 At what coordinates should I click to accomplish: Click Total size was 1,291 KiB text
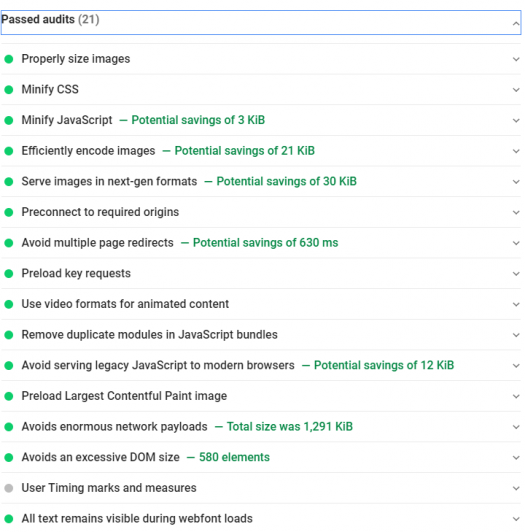click(x=290, y=427)
